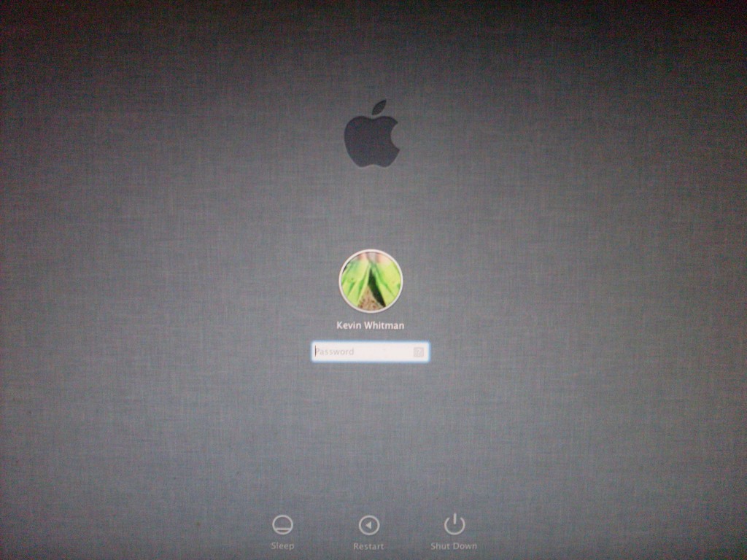Image resolution: width=747 pixels, height=560 pixels.
Task: Select Kevin Whitman's user avatar
Action: click(x=371, y=281)
